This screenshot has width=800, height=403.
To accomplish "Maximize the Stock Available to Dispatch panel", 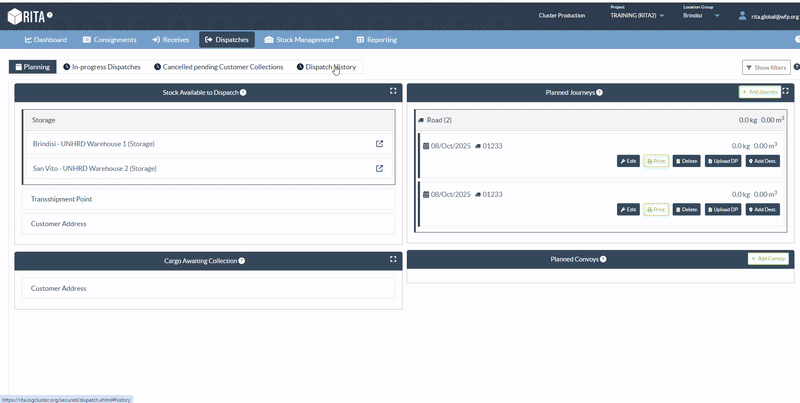I will pos(393,92).
